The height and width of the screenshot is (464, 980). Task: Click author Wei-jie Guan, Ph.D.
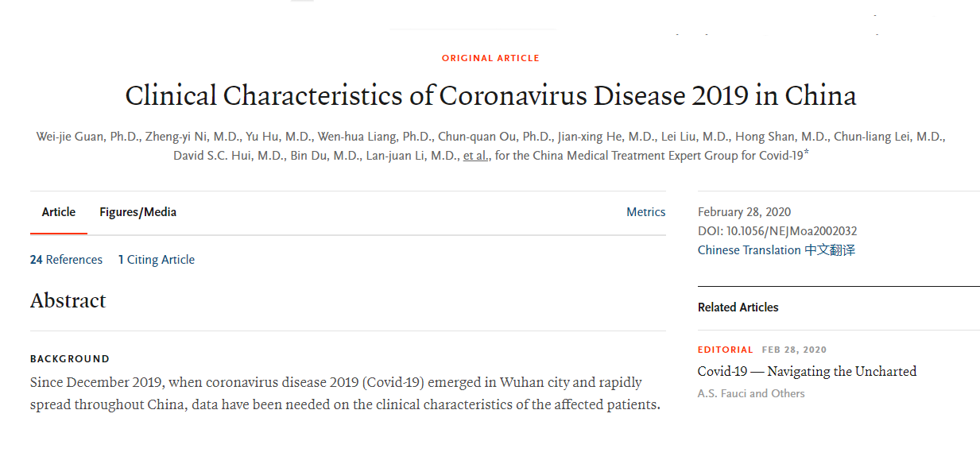86,137
